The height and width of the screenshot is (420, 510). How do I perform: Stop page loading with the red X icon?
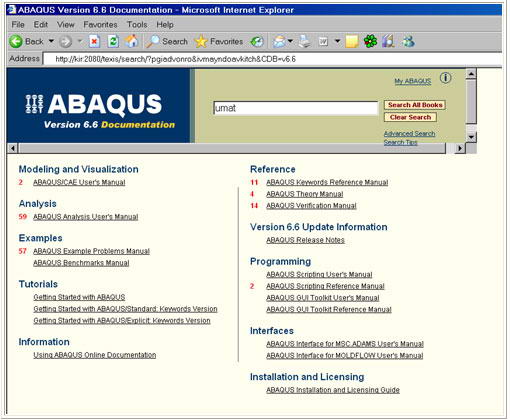(x=94, y=42)
